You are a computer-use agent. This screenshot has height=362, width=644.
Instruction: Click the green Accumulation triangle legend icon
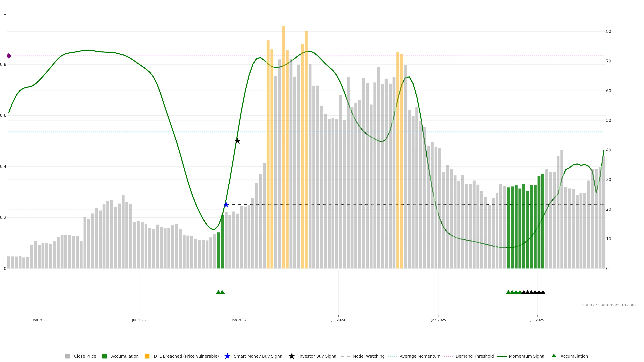(x=554, y=356)
